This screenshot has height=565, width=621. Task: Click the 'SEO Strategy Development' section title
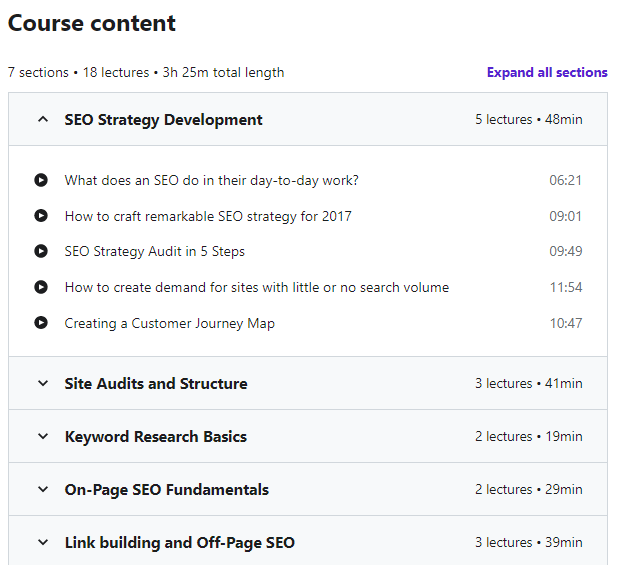pos(163,120)
